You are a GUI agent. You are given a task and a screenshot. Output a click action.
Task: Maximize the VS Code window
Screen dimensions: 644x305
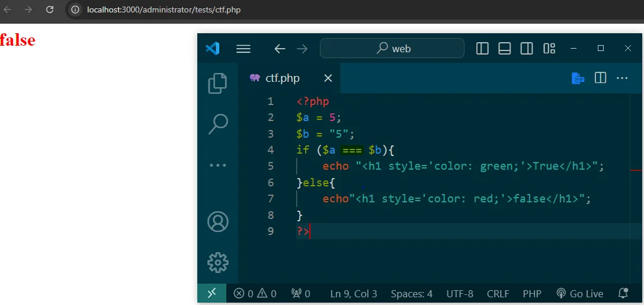(x=601, y=49)
